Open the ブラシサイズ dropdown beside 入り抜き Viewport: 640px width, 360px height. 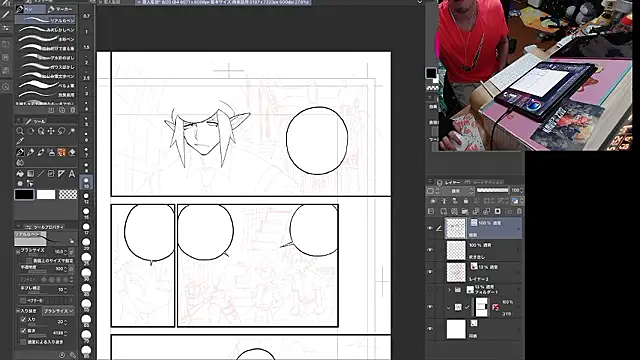point(59,311)
